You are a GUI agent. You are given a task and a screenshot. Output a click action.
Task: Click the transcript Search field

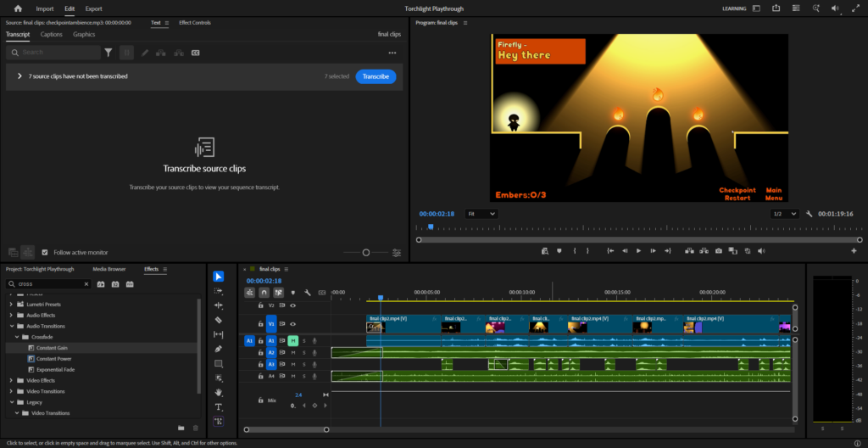(53, 52)
